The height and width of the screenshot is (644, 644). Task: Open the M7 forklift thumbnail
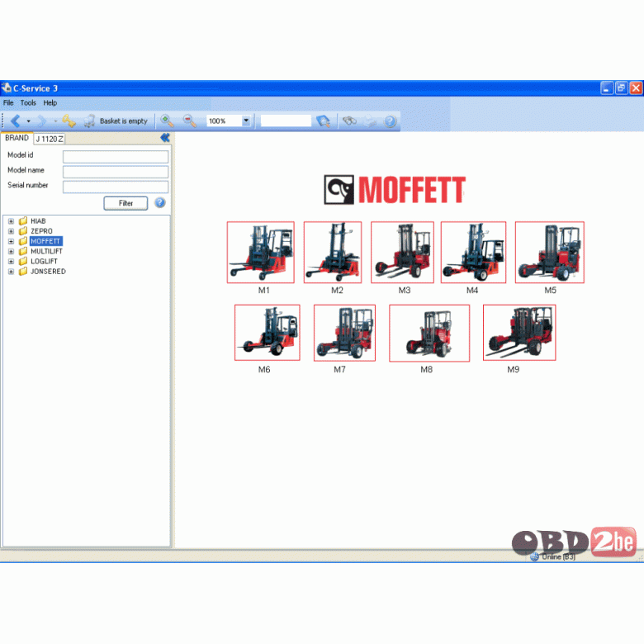(x=344, y=333)
